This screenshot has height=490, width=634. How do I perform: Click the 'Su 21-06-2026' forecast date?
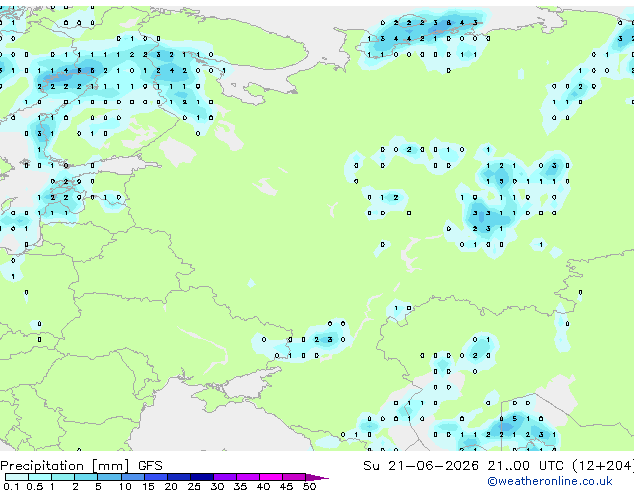pos(421,466)
